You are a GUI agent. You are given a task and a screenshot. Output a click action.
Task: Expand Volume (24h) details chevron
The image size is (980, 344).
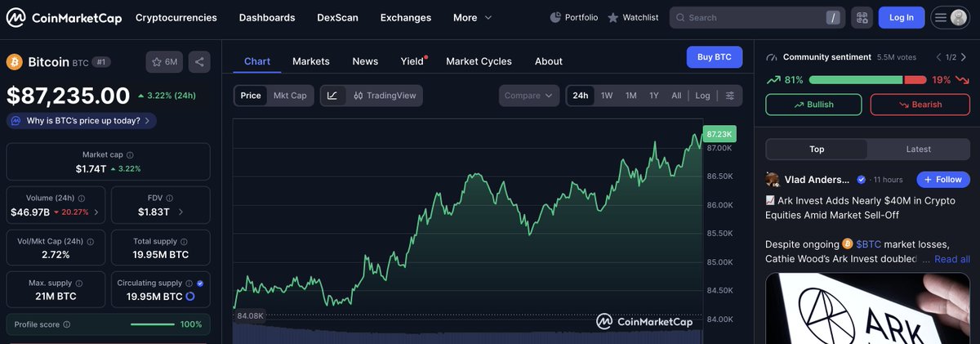(x=96, y=212)
